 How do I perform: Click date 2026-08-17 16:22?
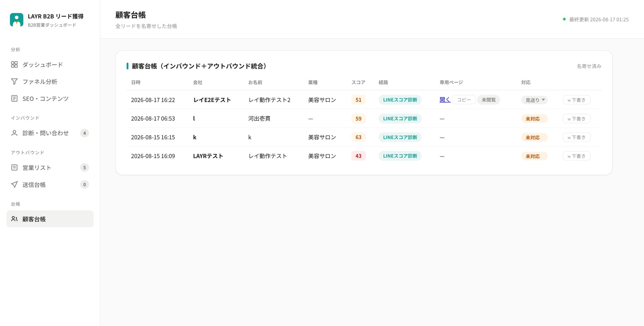(153, 100)
